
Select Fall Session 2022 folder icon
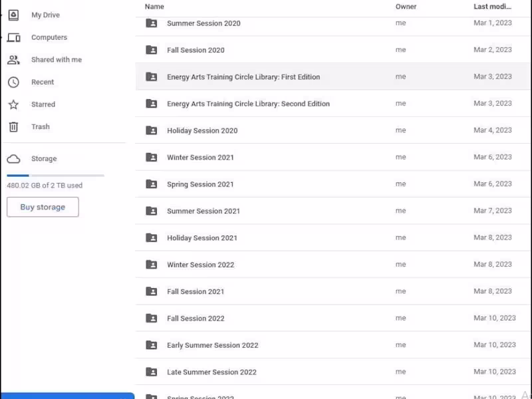point(152,318)
